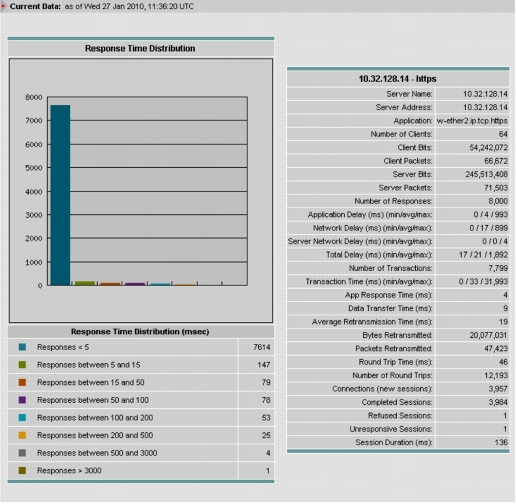Viewport: 516px width, 504px height.
Task: Click the Response Time Distribution (msec) legend header
Action: tap(140, 332)
